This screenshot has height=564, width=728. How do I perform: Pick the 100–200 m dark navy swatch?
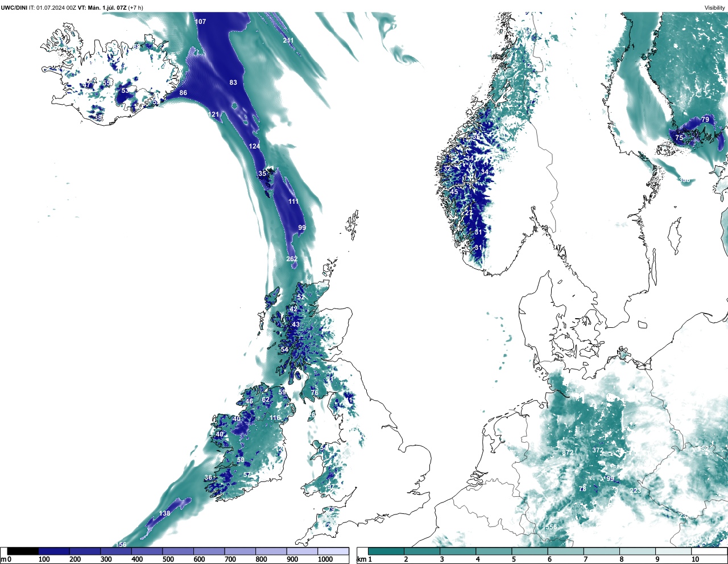[x=54, y=551]
